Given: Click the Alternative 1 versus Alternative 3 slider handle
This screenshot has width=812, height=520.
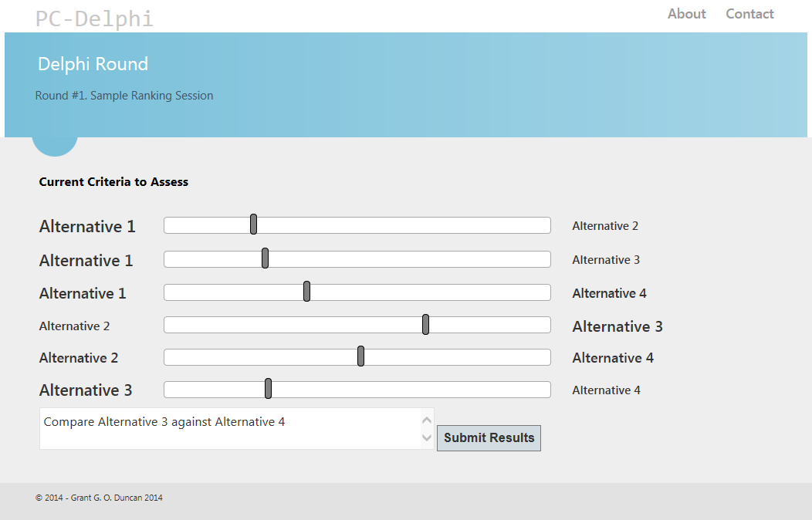Looking at the screenshot, I should [x=266, y=258].
